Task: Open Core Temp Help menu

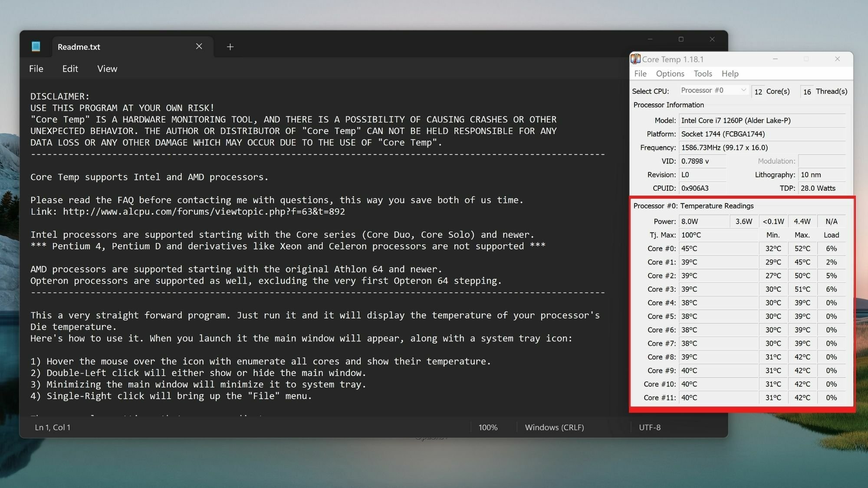Action: pyautogui.click(x=730, y=74)
